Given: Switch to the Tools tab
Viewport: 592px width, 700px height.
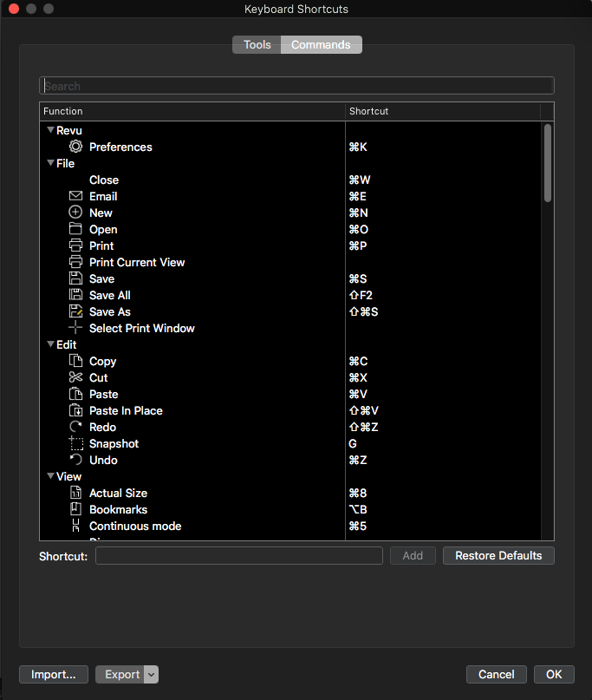Looking at the screenshot, I should point(257,44).
